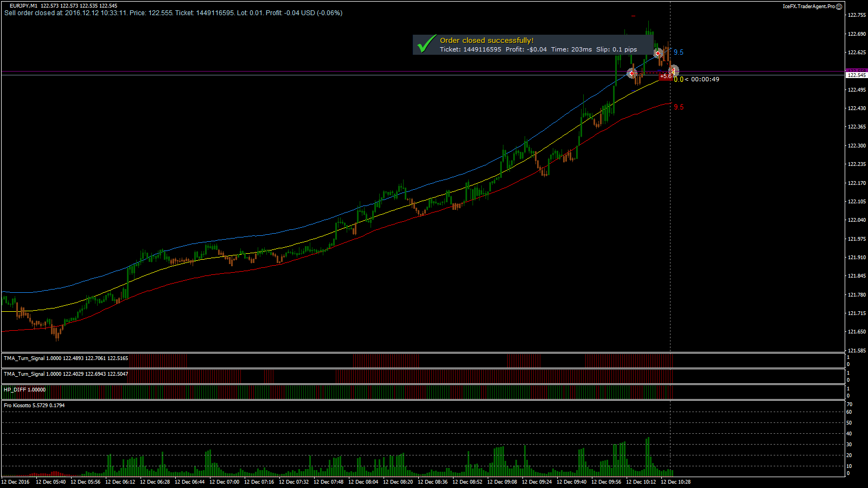Click the HP_DIFF 1.00000 indicator label
This screenshot has width=868, height=488.
(24, 390)
